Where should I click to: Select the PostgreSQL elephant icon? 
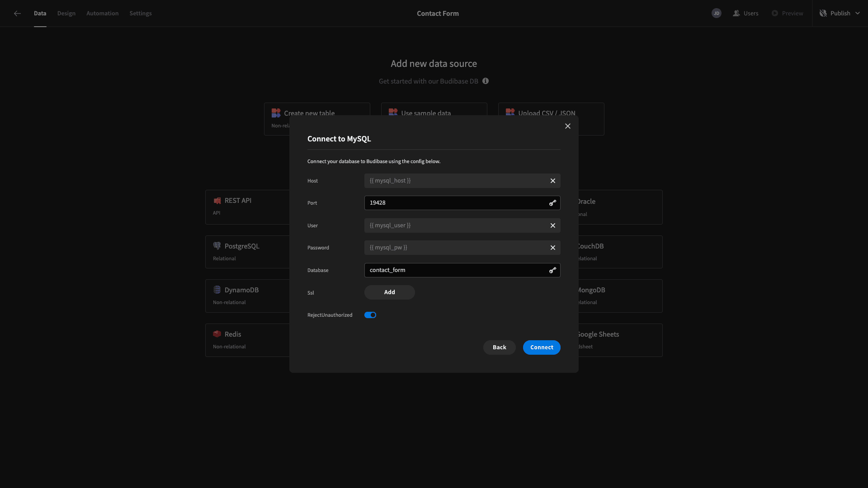pos(217,246)
